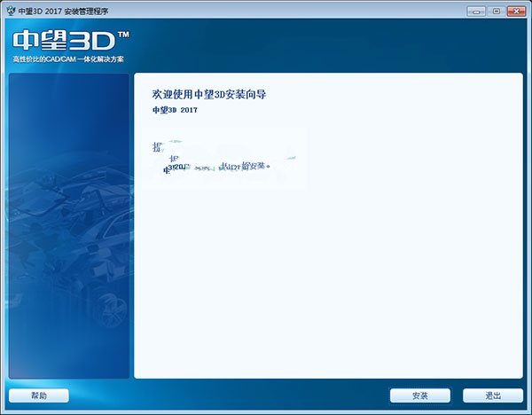Click the 中望3D logo in the header

(71, 41)
